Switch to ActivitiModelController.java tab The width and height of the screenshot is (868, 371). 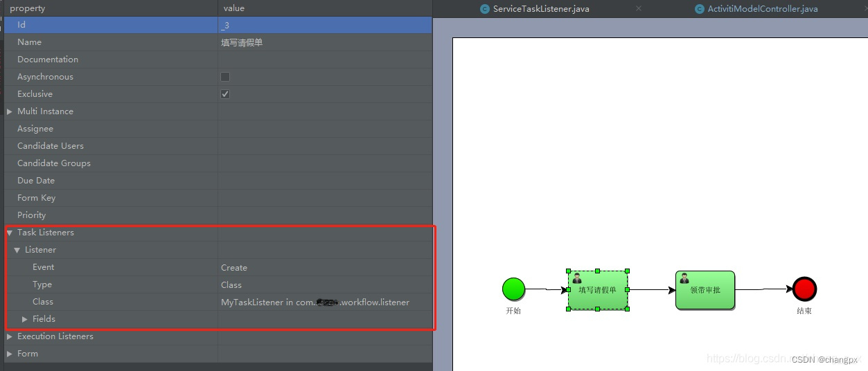[763, 9]
